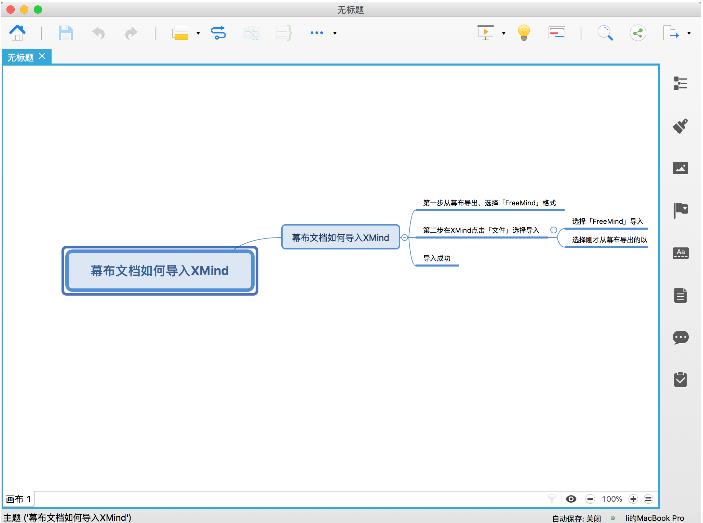The image size is (703, 523).
Task: Open the Brainstorming lightbulb mode
Action: click(522, 33)
